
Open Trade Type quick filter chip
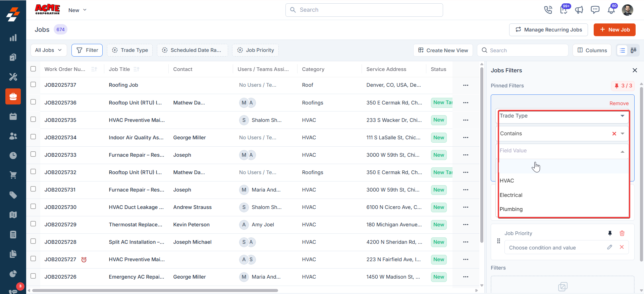[130, 50]
